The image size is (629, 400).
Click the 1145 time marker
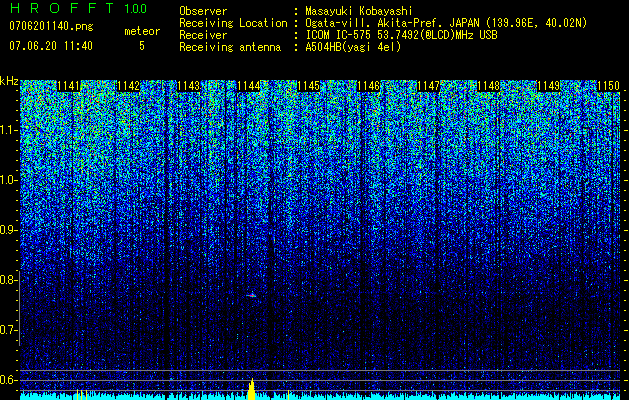pyautogui.click(x=309, y=86)
